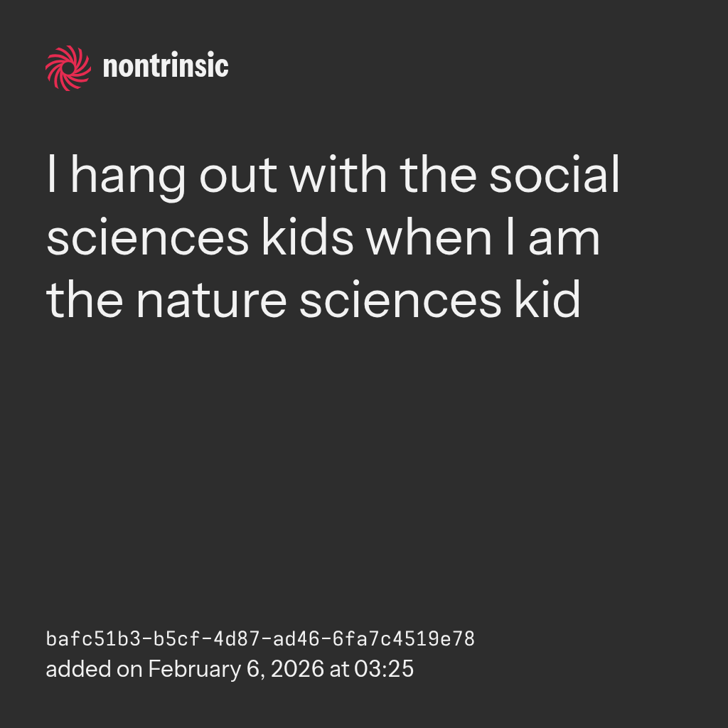This screenshot has width=728, height=728.
Task: Click the "added on" label text
Action: pos(94,670)
